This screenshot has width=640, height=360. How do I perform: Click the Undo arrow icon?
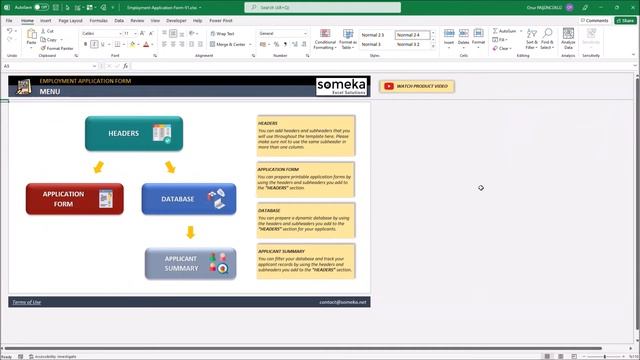click(x=9, y=31)
